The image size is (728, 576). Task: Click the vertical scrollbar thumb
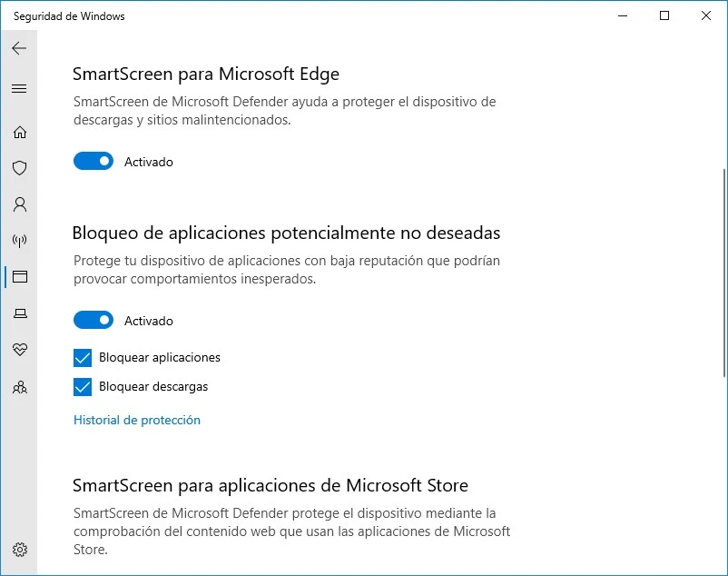pos(723,273)
